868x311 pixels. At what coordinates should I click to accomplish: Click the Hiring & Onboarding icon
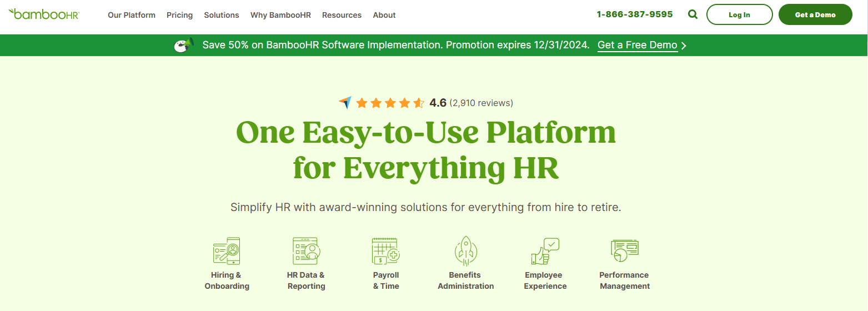pos(227,251)
